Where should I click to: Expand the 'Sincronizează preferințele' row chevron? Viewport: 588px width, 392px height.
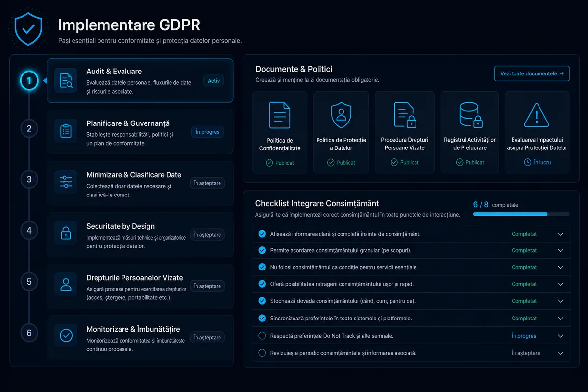(x=561, y=318)
